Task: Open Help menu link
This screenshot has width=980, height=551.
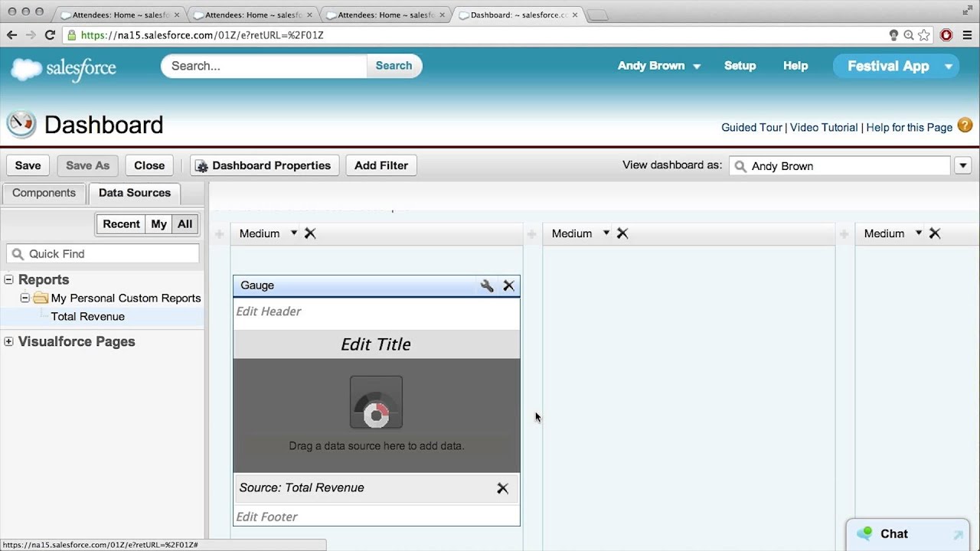Action: (x=795, y=66)
